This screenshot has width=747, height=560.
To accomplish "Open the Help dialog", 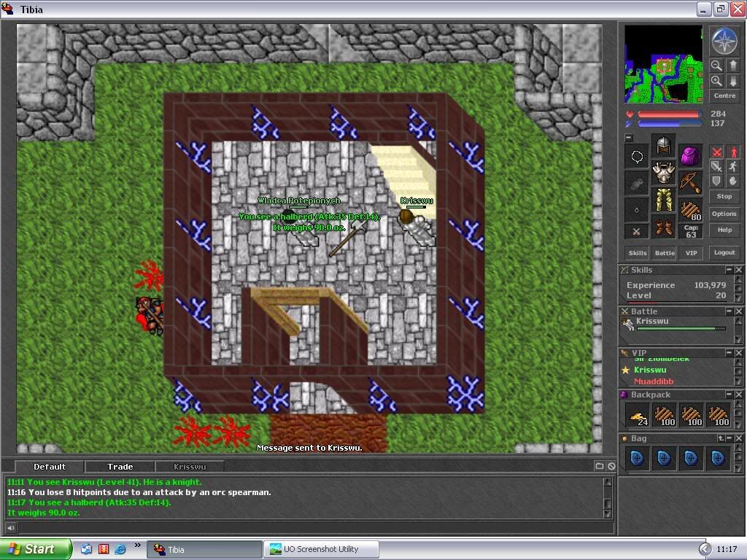I will click(724, 230).
